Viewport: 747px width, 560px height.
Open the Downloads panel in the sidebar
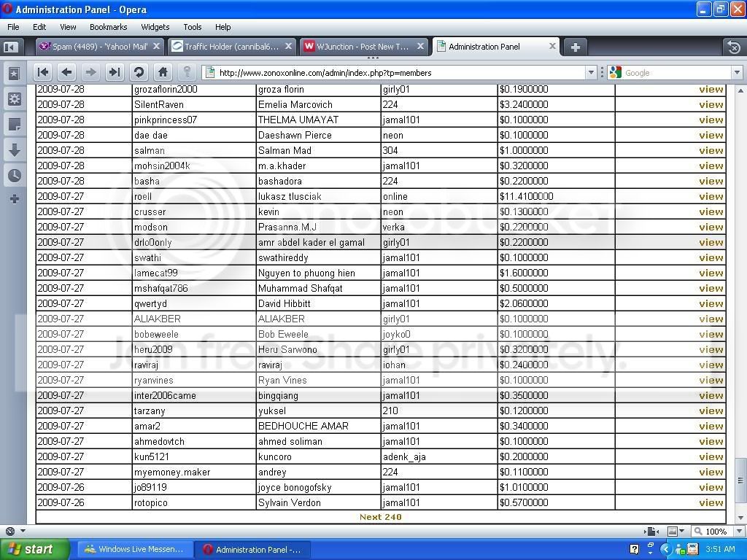[14, 150]
